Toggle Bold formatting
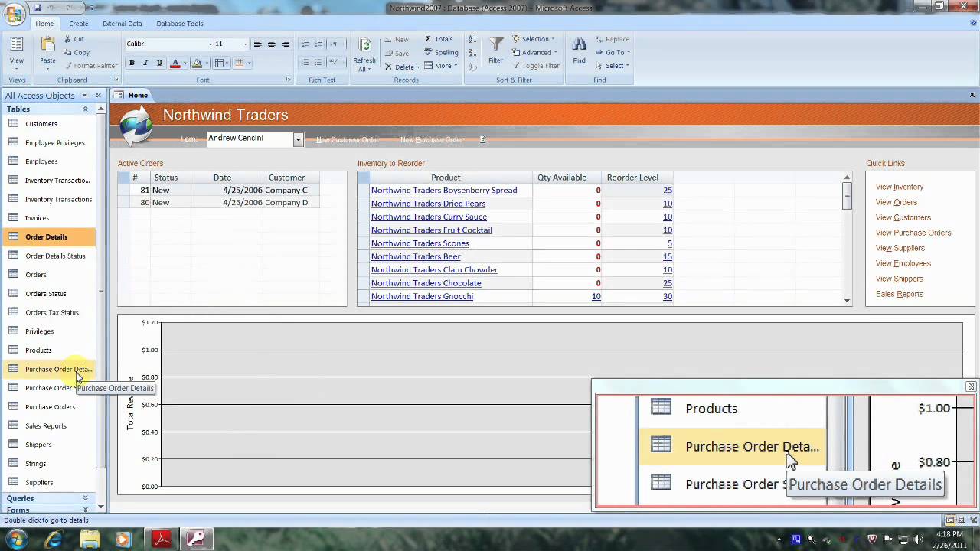The height and width of the screenshot is (551, 980). [132, 63]
